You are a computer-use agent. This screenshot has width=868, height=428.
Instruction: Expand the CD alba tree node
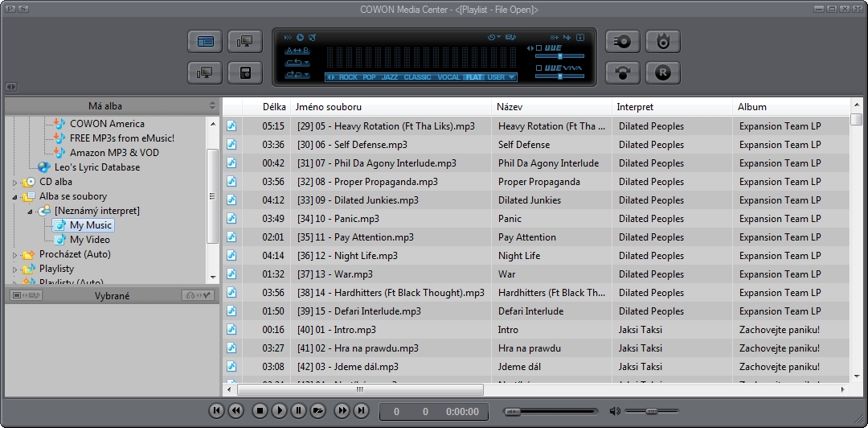coord(15,182)
